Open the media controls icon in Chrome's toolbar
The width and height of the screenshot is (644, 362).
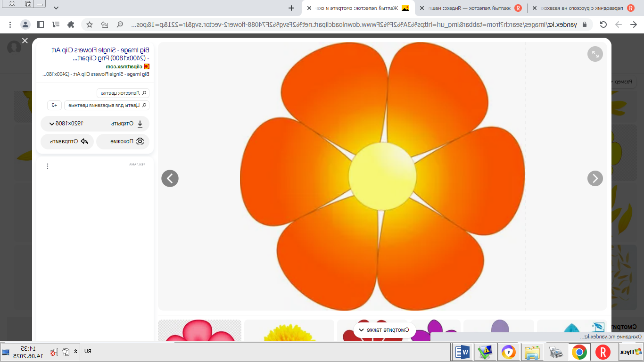pyautogui.click(x=56, y=25)
